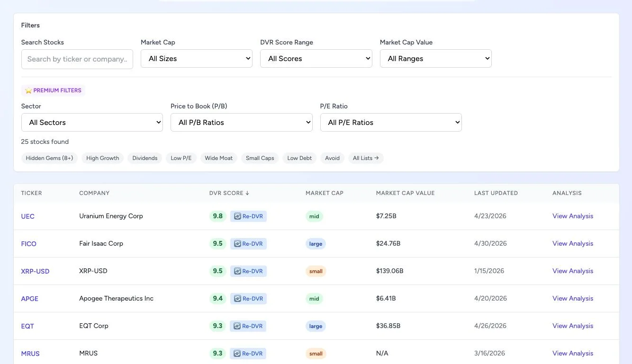Click the Re-DVR icon for FICO
The height and width of the screenshot is (364, 632).
point(237,244)
